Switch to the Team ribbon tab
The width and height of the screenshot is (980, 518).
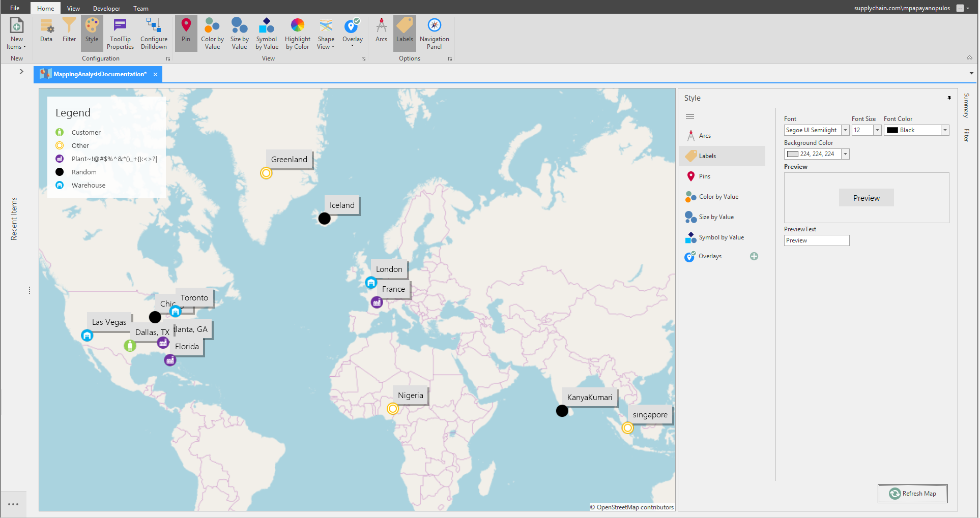141,8
